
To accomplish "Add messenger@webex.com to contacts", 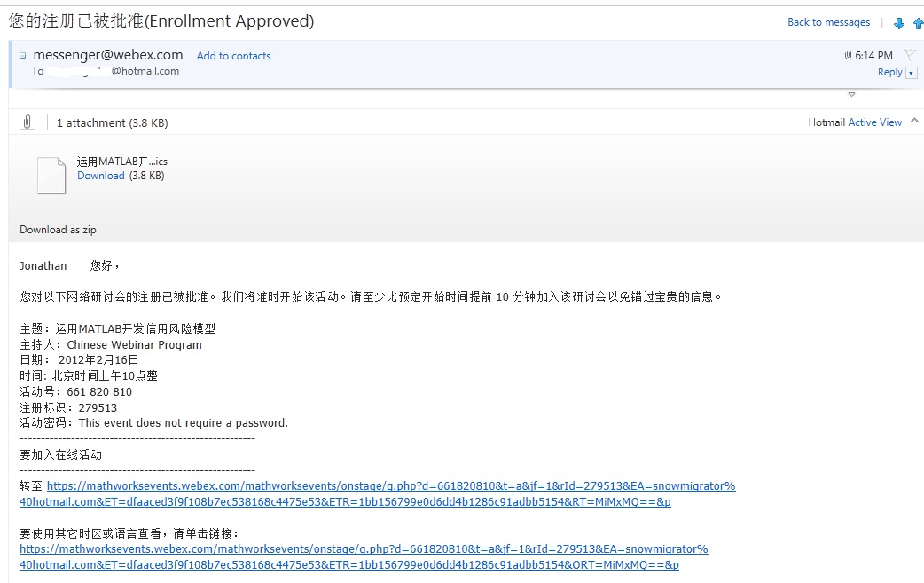I will 233,56.
